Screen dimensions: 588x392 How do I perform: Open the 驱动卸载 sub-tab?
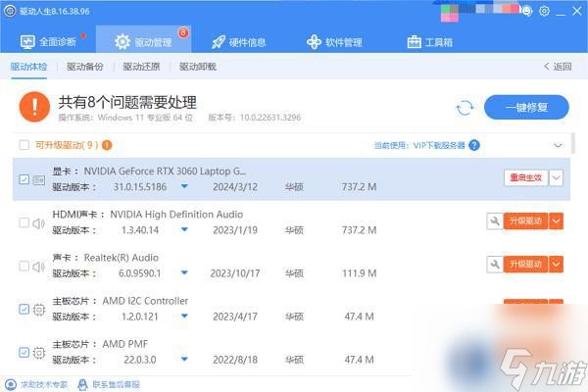pos(198,67)
